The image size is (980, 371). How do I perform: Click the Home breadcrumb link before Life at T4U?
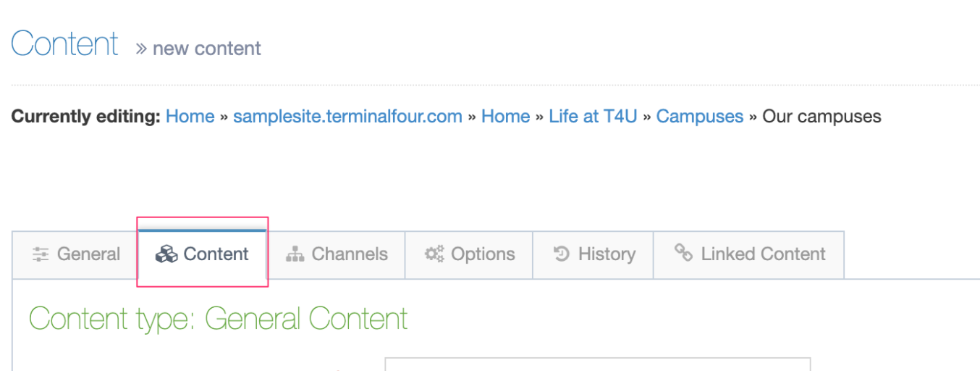(506, 117)
